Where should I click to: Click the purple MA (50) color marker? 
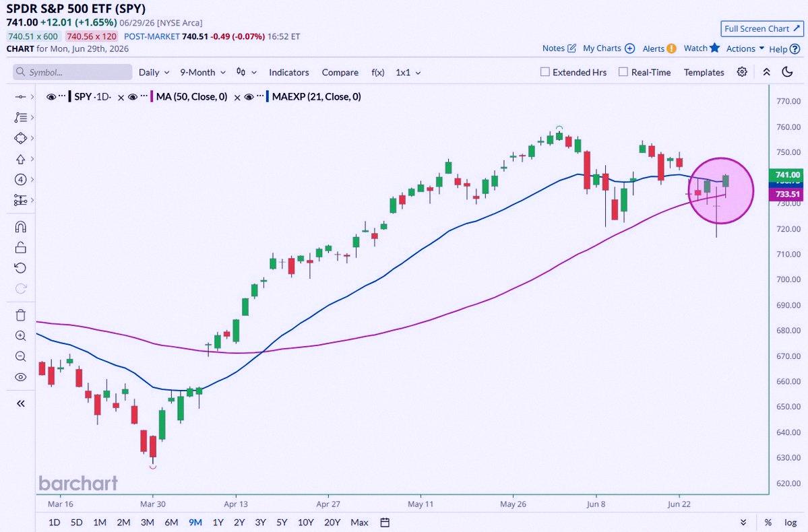pyautogui.click(x=152, y=96)
